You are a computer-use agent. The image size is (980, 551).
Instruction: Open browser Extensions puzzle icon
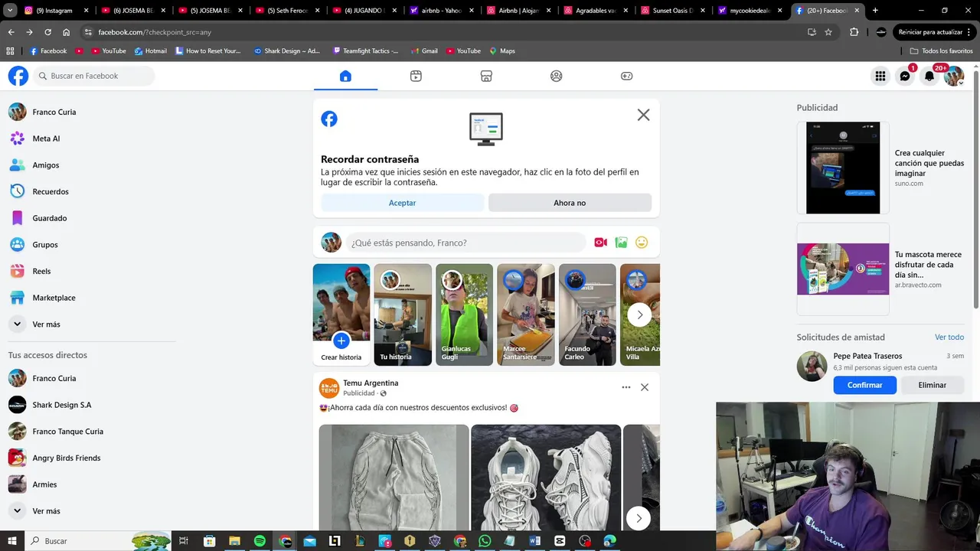854,32
